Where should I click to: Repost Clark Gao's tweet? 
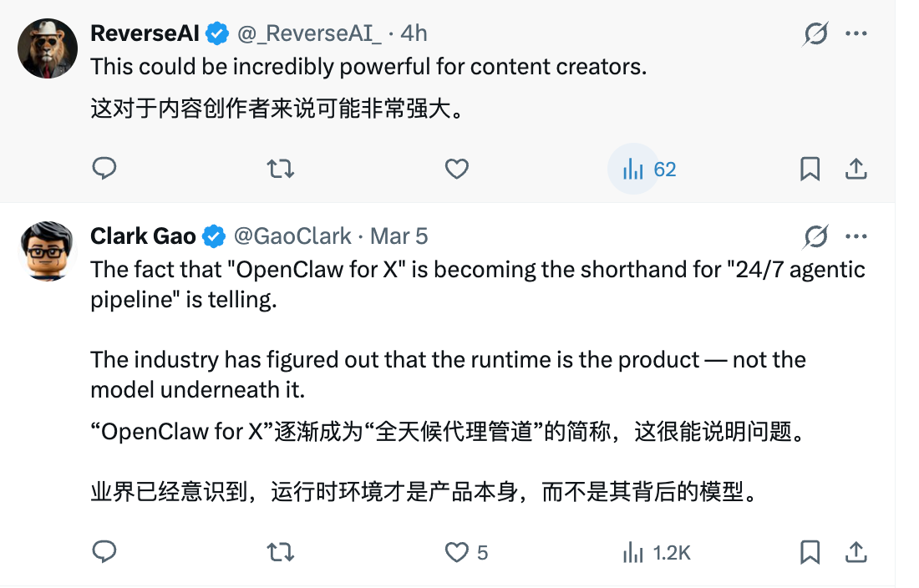pyautogui.click(x=280, y=552)
